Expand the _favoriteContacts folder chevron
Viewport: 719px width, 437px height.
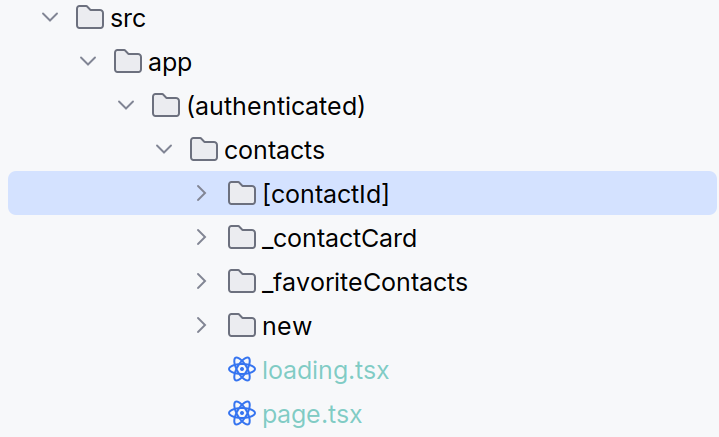click(x=201, y=282)
